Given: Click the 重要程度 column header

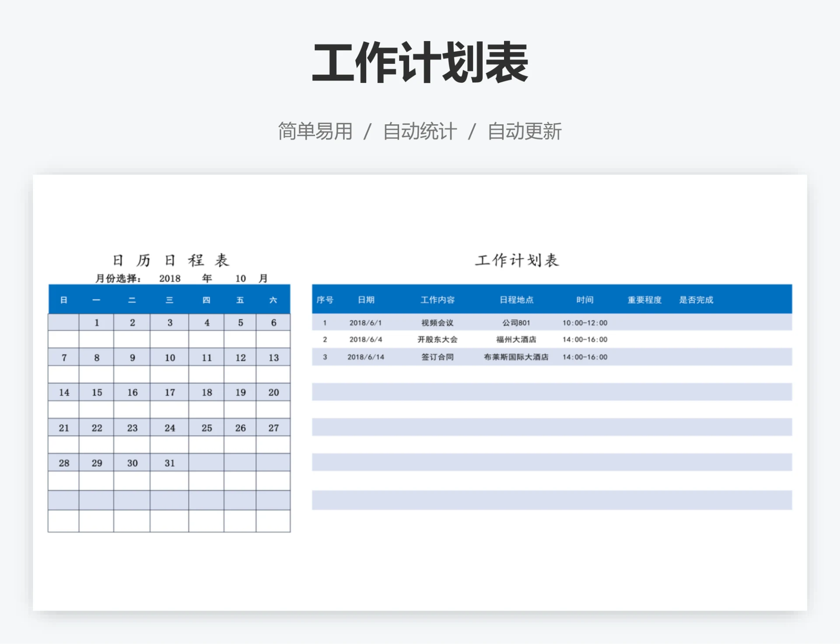Looking at the screenshot, I should click(644, 300).
